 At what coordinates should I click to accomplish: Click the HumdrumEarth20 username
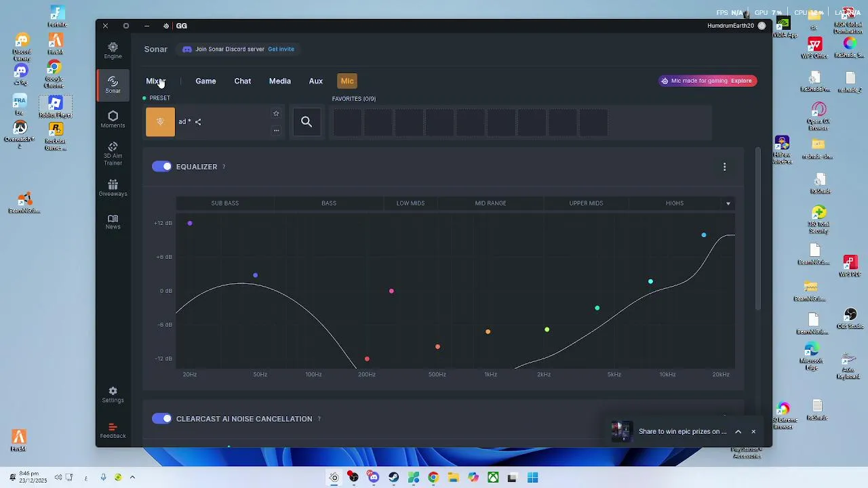pyautogui.click(x=730, y=26)
